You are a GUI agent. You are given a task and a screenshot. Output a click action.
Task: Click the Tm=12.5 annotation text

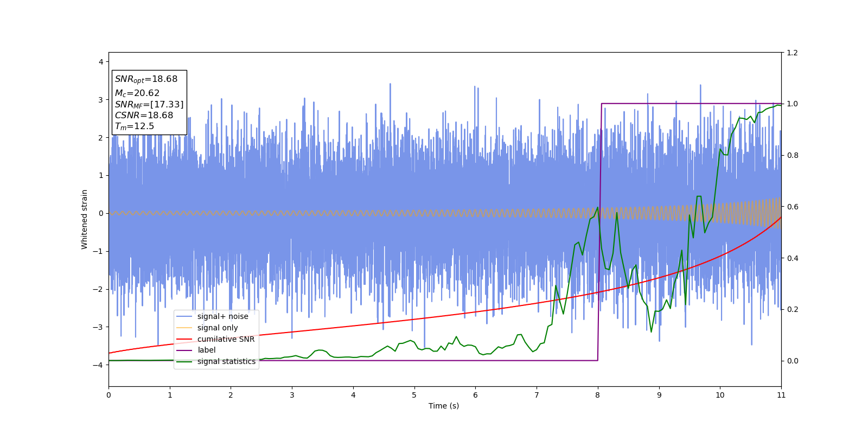[x=134, y=126]
